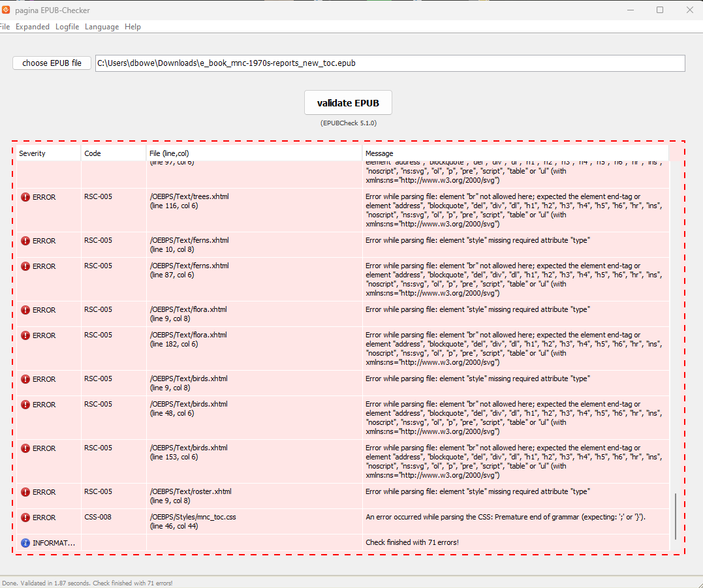Image resolution: width=703 pixels, height=588 pixels.
Task: Click the EPUB file path field
Action: [x=390, y=63]
